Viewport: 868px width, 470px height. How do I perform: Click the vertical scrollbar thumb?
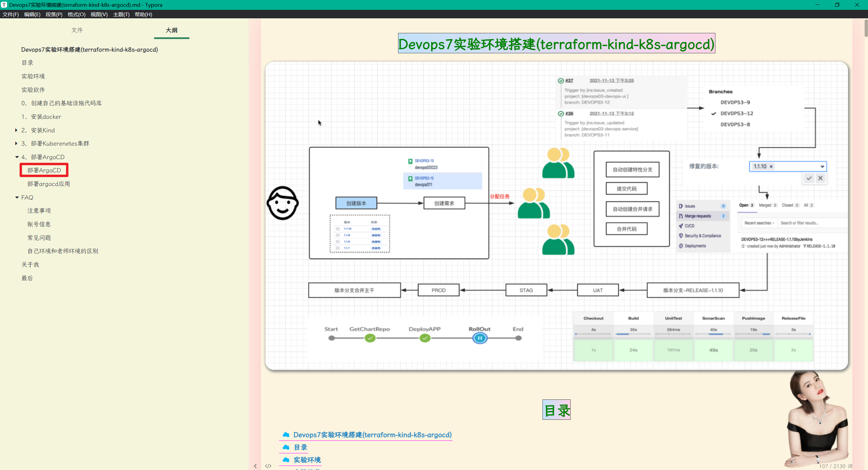[x=866, y=28]
